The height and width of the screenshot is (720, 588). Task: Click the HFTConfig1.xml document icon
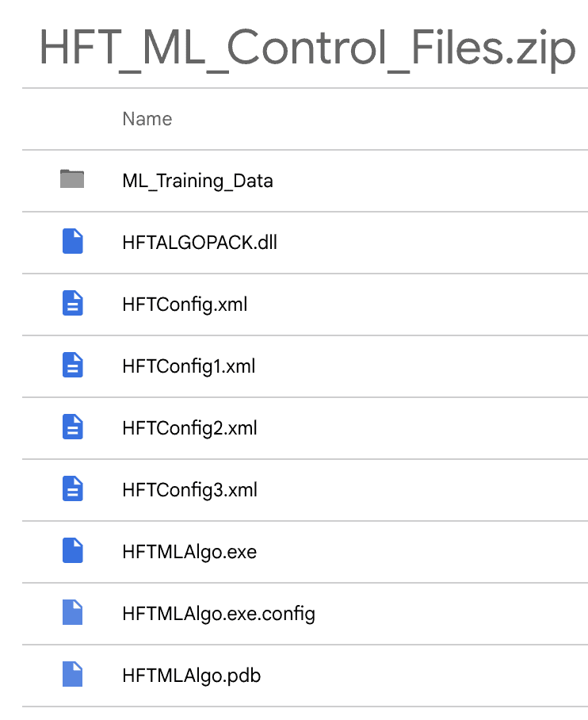pos(72,366)
